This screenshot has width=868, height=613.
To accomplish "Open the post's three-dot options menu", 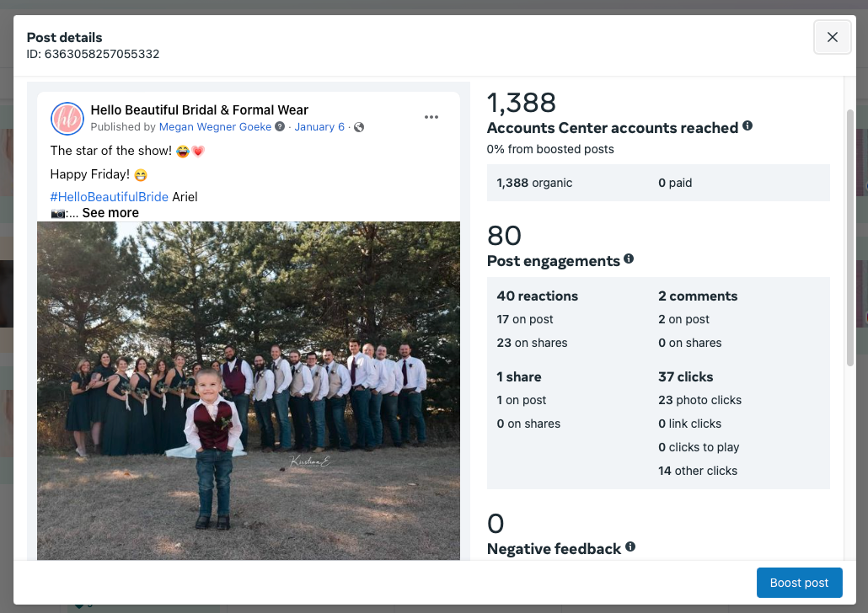I will pos(431,117).
